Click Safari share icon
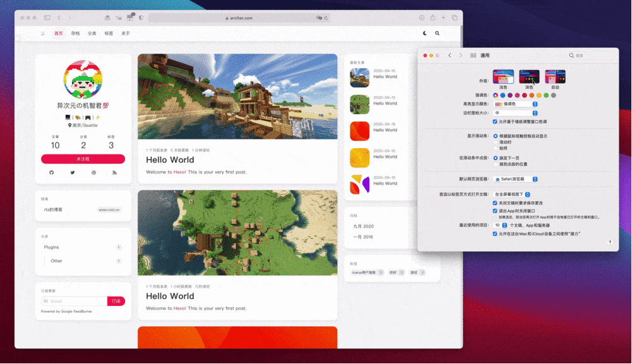 (432, 18)
